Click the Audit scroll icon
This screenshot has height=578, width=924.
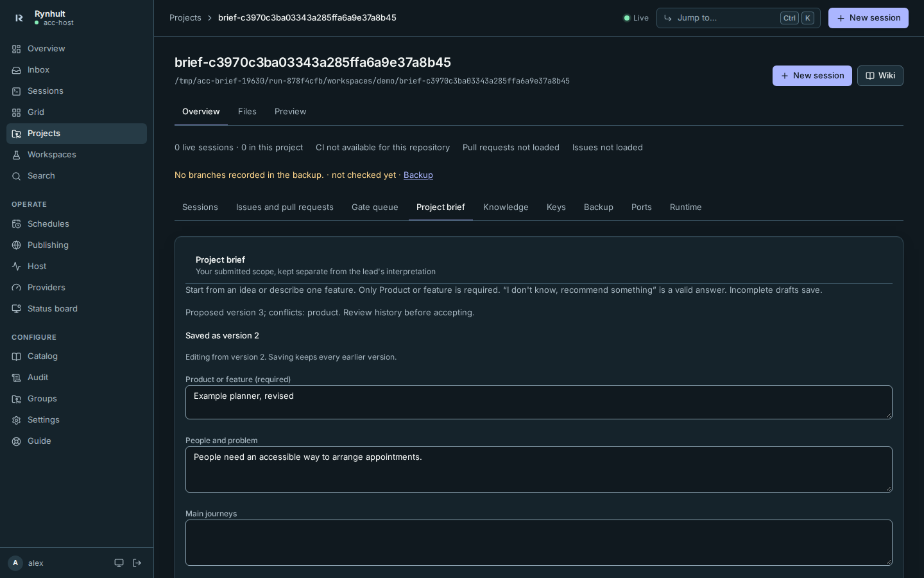[17, 378]
